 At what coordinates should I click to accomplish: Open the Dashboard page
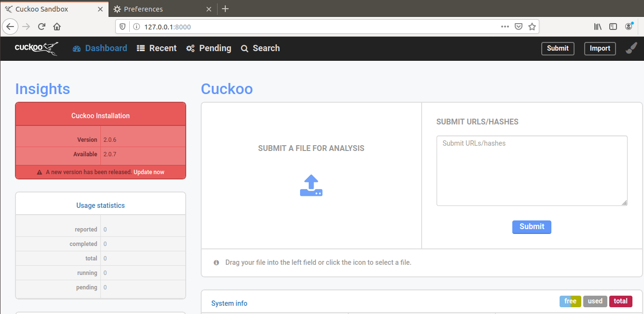100,48
